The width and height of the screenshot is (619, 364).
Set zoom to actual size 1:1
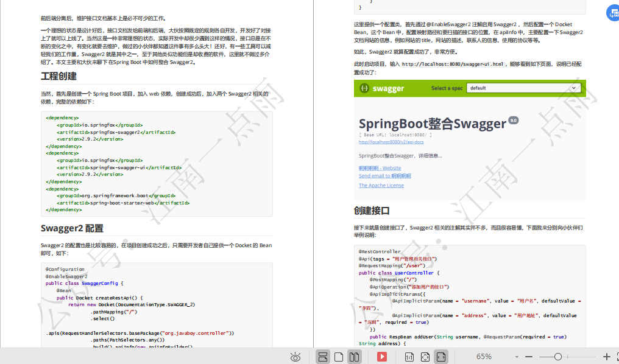[x=409, y=357]
